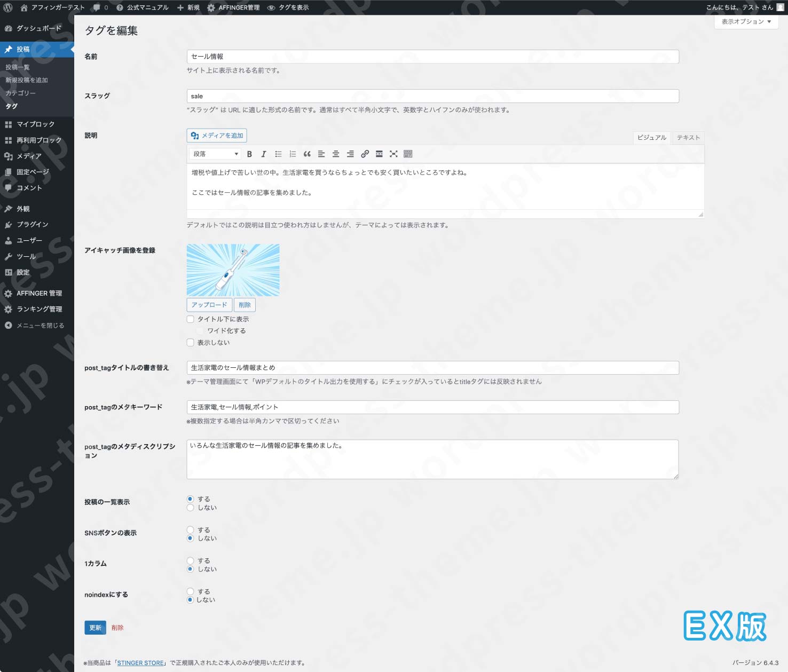Viewport: 788px width, 672px height.
Task: Open the 段落 paragraph format dropdown
Action: (x=214, y=154)
